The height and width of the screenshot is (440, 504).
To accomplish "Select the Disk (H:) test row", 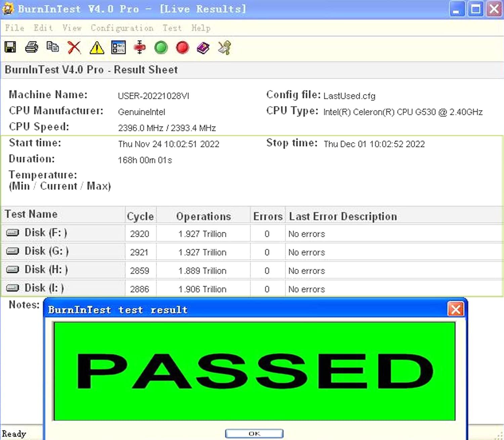I will (x=46, y=270).
